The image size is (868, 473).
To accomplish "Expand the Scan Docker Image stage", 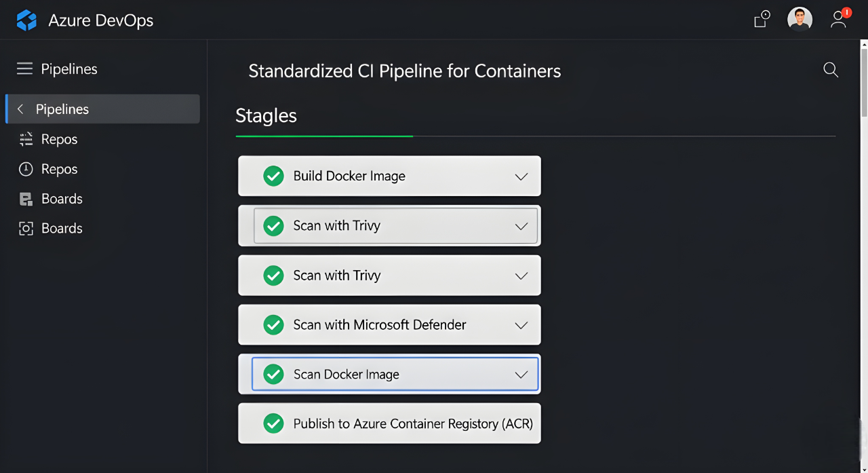I will pyautogui.click(x=521, y=374).
